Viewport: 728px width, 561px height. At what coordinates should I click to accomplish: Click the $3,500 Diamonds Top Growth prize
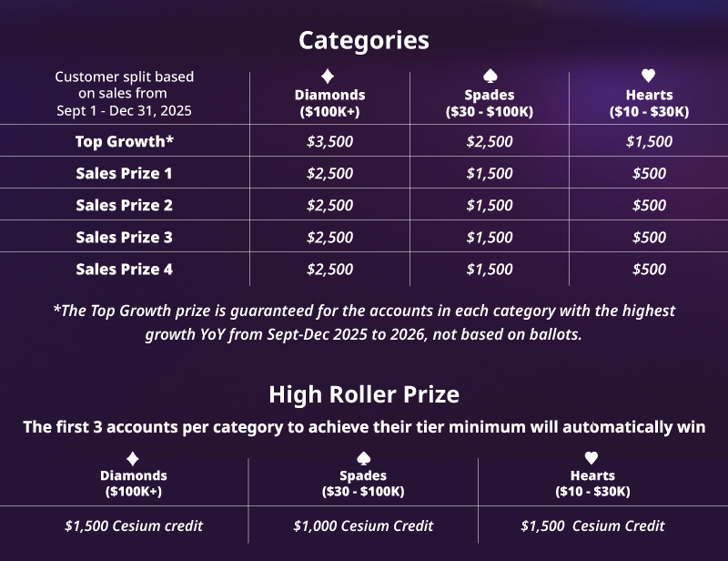[x=329, y=141]
